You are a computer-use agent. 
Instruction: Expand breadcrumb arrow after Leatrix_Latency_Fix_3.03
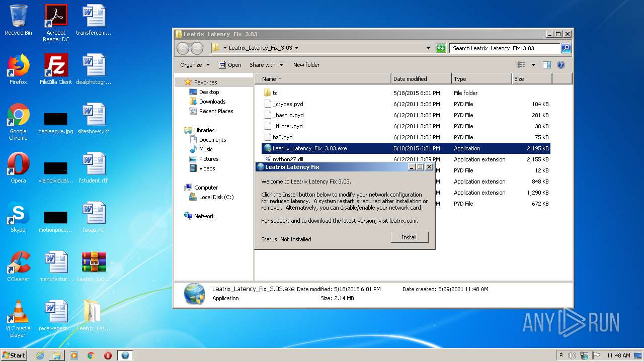click(x=297, y=48)
